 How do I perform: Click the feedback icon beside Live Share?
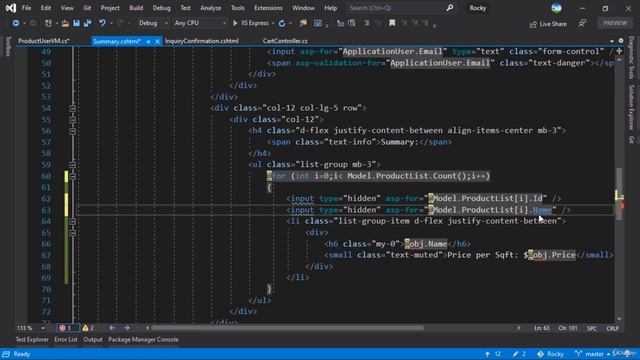coord(582,24)
